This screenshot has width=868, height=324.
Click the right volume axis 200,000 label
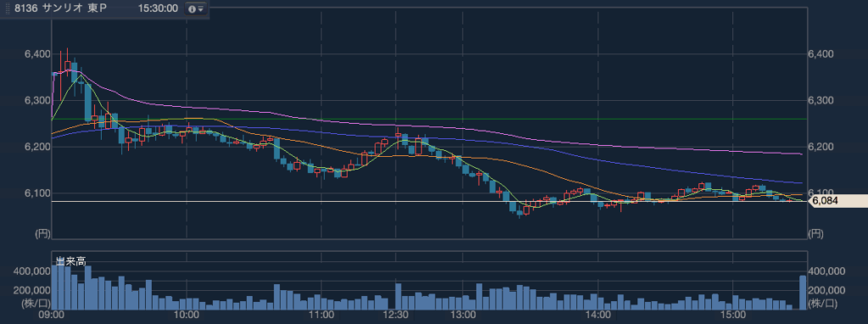[826, 290]
